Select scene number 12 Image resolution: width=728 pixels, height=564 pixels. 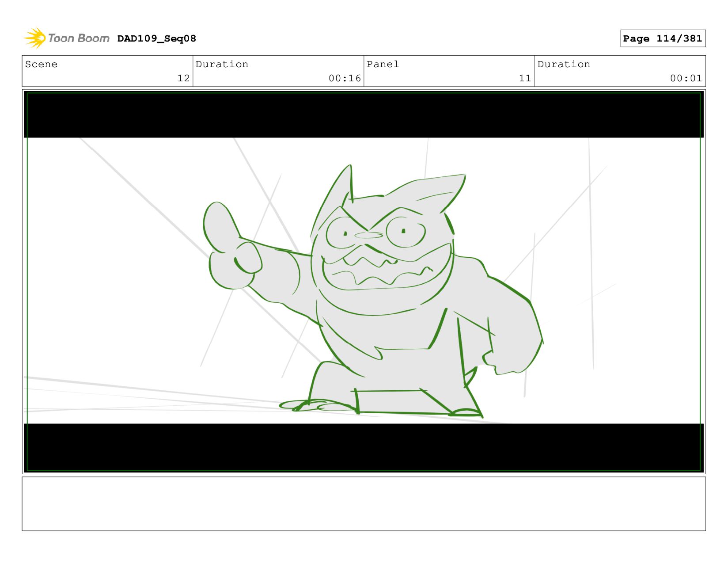(183, 78)
